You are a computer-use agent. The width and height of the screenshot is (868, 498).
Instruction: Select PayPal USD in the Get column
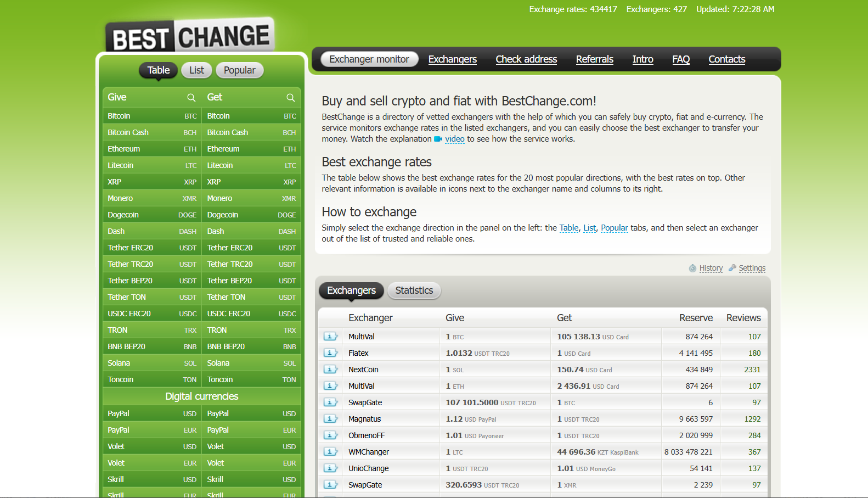tap(251, 413)
